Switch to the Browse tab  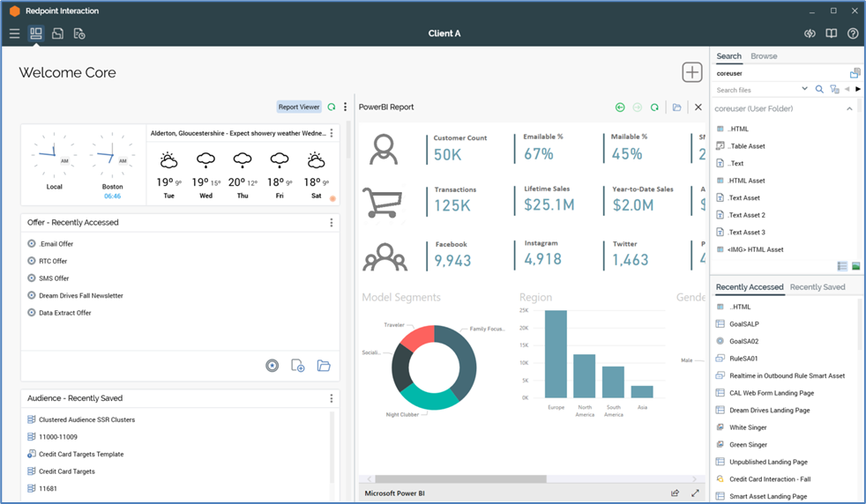point(764,56)
